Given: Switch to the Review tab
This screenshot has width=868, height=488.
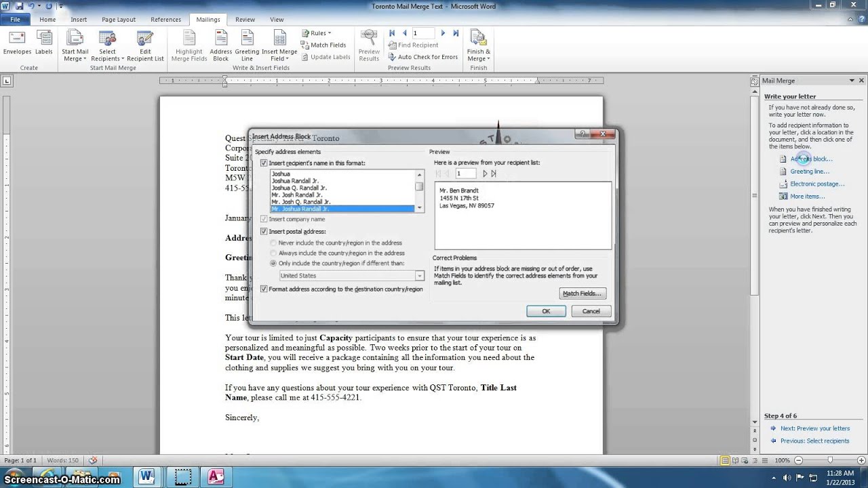Looking at the screenshot, I should pos(245,20).
